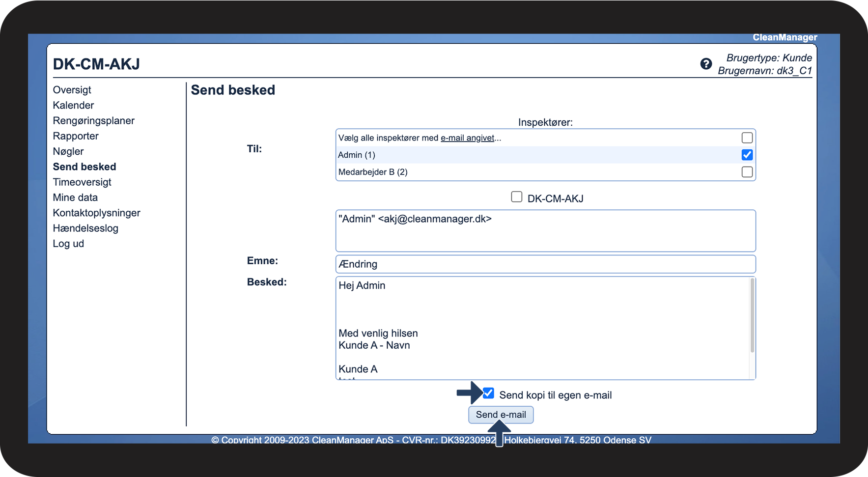Screen dimensions: 868x477
Task: Open the Timeoversigt page
Action: tap(82, 182)
